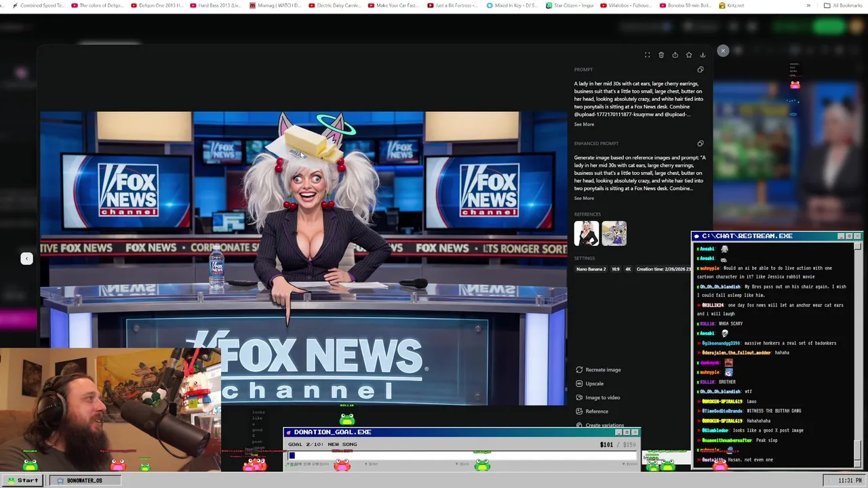
Task: Open the 'Mixmag | WATCH D...' bookmark
Action: coord(275,5)
